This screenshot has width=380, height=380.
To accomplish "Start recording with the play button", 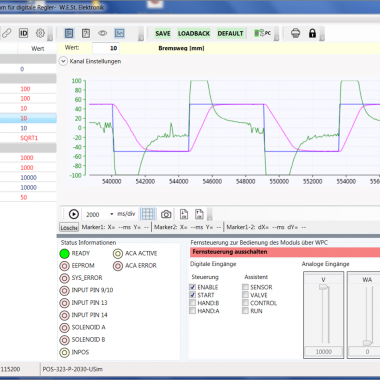I will click(x=74, y=214).
